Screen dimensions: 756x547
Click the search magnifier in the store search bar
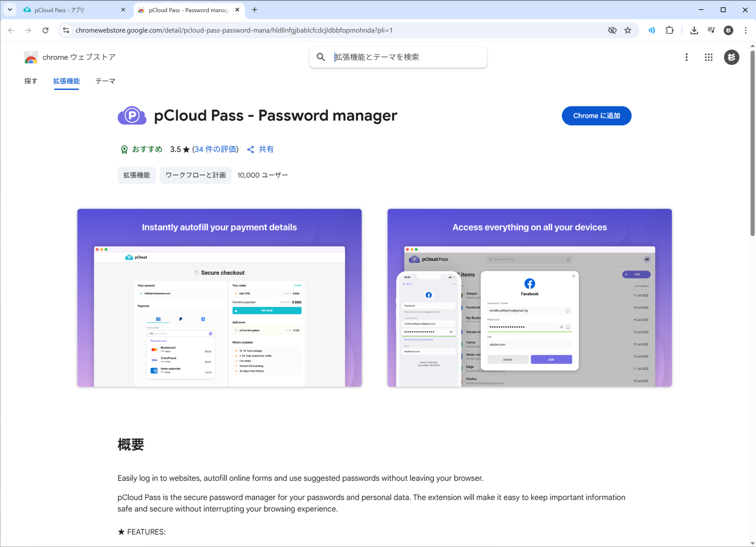(321, 57)
